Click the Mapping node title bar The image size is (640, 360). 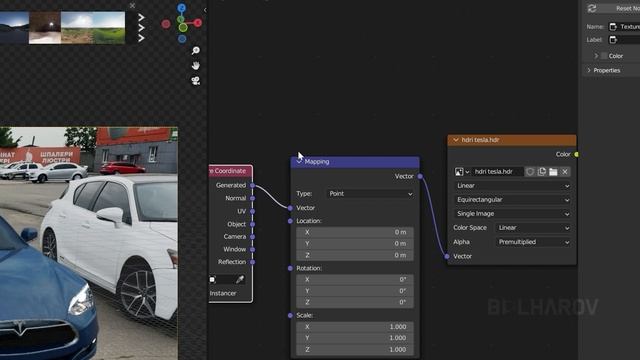click(x=355, y=162)
